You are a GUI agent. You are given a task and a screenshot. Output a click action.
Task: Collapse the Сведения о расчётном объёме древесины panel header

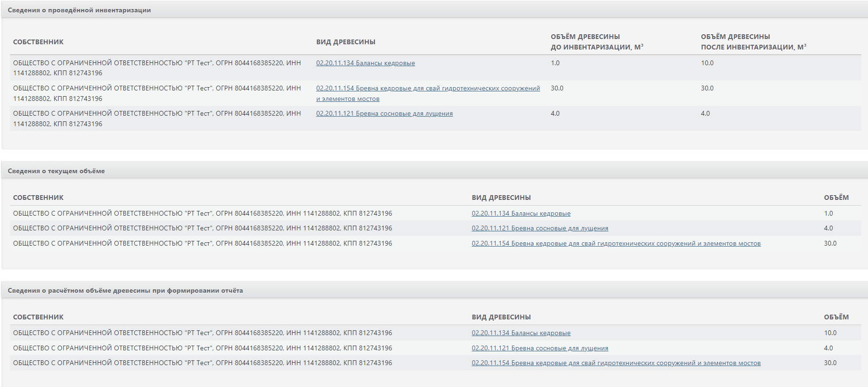pos(434,290)
